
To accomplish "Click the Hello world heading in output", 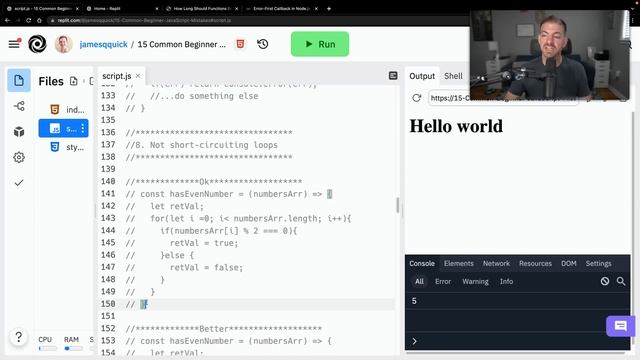I will point(456,126).
